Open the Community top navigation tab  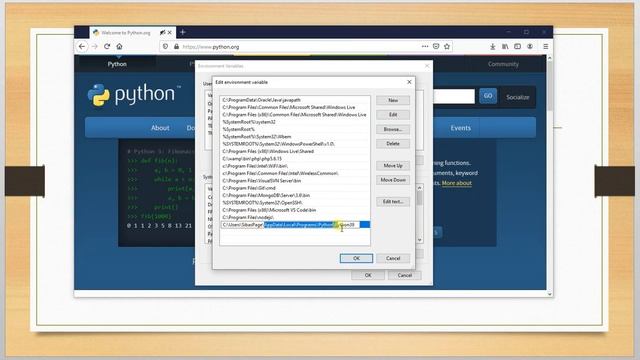tap(503, 64)
